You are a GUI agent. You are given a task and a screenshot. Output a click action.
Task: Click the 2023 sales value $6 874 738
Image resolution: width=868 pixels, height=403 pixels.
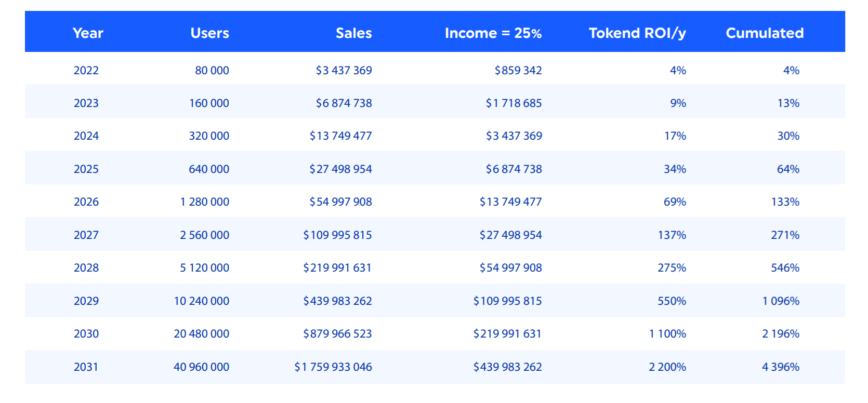tap(344, 103)
